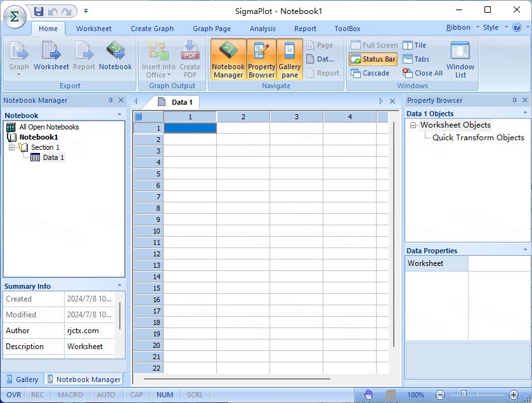Close the Property Browser panel
The height and width of the screenshot is (403, 532).
click(525, 100)
